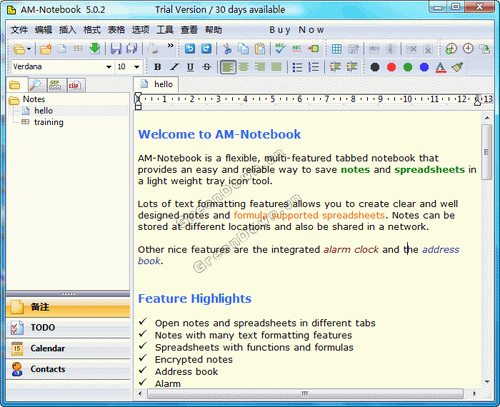Switch to the folder tree panel tab
The image size is (500, 407).
[x=15, y=85]
